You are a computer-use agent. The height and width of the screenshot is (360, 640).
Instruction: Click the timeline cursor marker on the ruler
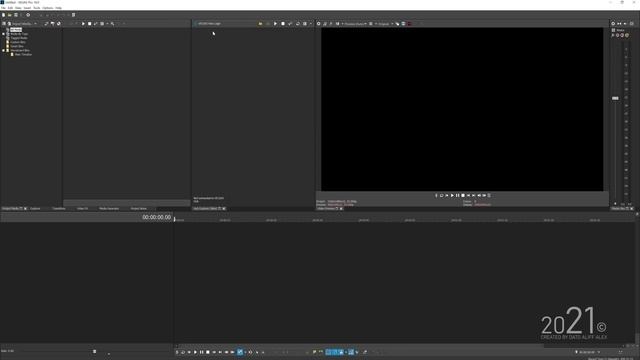click(x=175, y=220)
